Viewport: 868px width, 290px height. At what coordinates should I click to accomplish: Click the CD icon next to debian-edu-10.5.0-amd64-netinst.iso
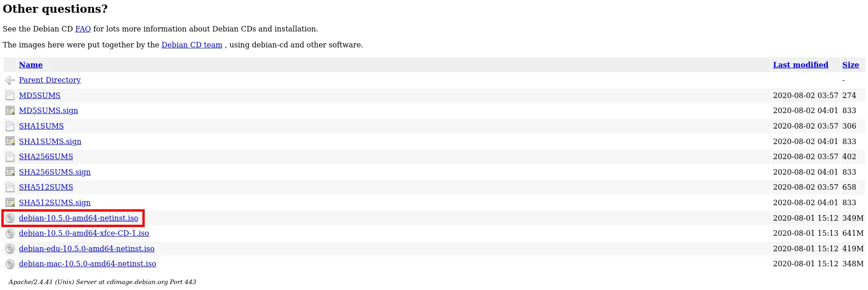(x=10, y=249)
